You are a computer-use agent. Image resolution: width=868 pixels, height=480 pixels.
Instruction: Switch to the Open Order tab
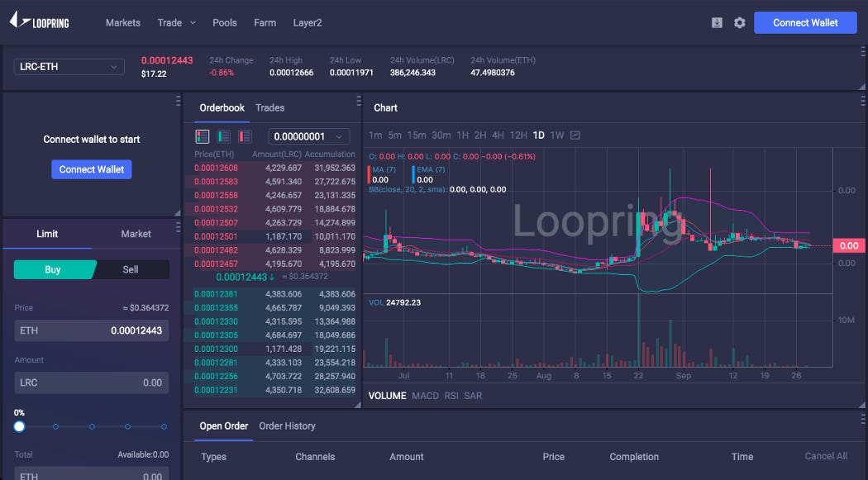click(224, 425)
